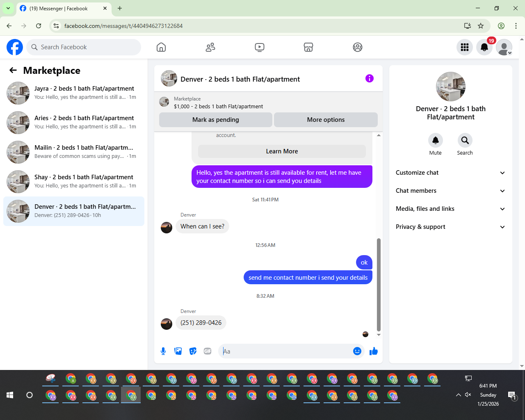This screenshot has height=420, width=525.
Task: Click Denver's avatar beside phone number message
Action: coord(167,324)
